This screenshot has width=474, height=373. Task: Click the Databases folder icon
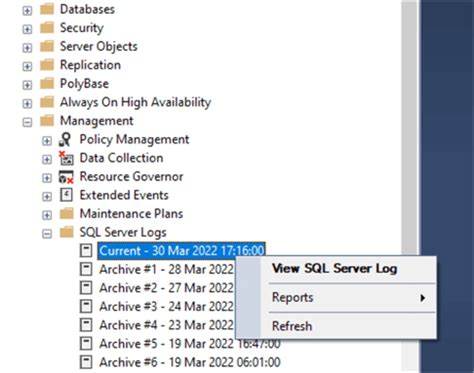click(47, 9)
